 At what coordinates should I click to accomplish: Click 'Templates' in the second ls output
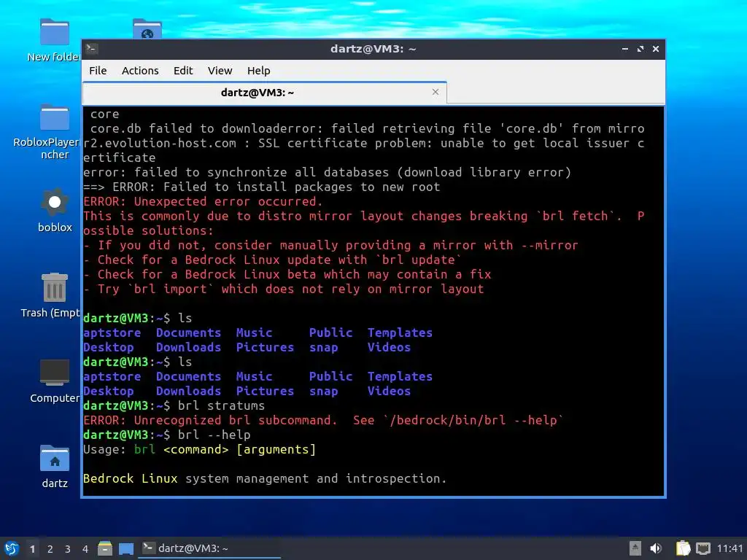400,377
